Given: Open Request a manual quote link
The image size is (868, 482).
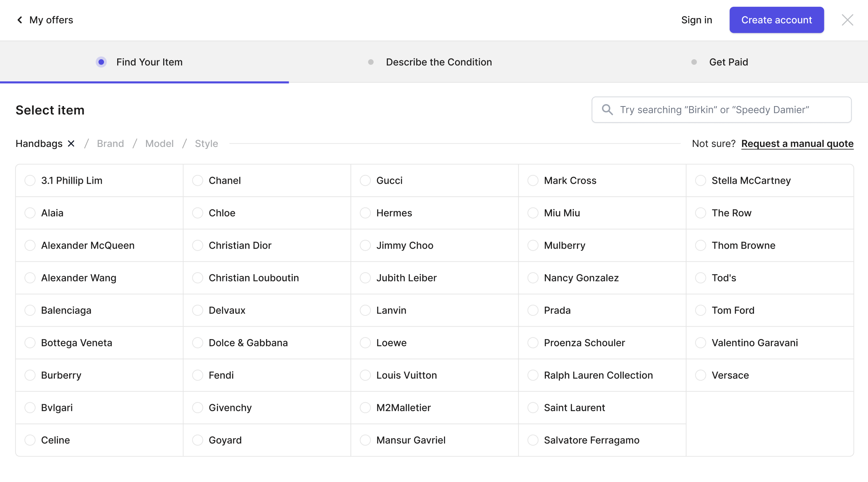Looking at the screenshot, I should [x=797, y=144].
